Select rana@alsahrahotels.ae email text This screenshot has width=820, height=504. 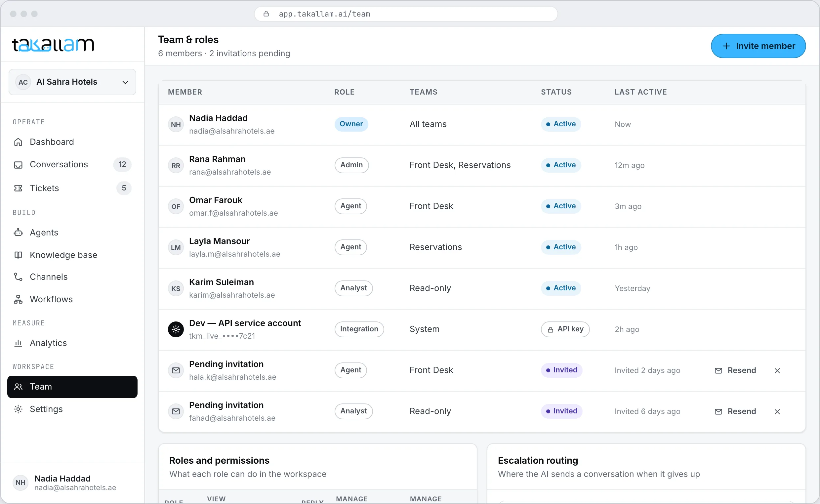tap(230, 172)
